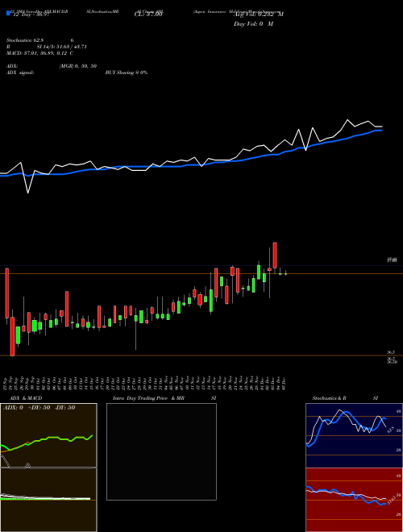Viewport: 403px width, 532px height.
Task: Click the 'Intra Day Trading Price & MR' title
Action: (x=148, y=398)
